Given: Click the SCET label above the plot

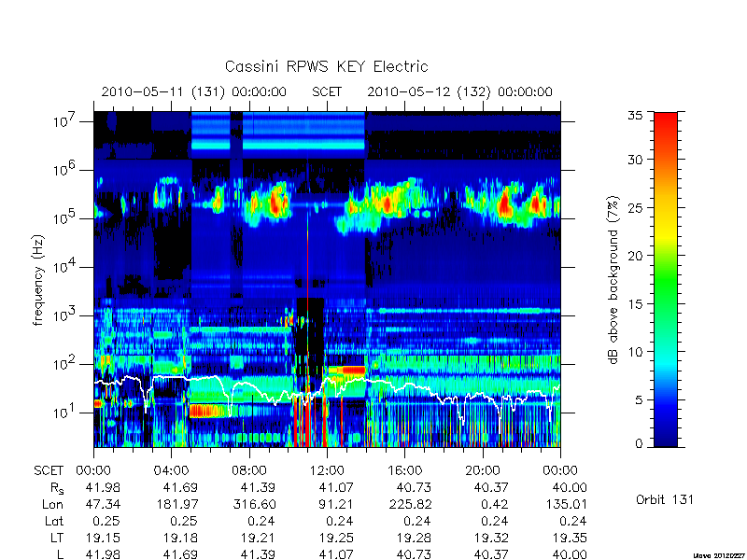Looking at the screenshot, I should (x=327, y=91).
